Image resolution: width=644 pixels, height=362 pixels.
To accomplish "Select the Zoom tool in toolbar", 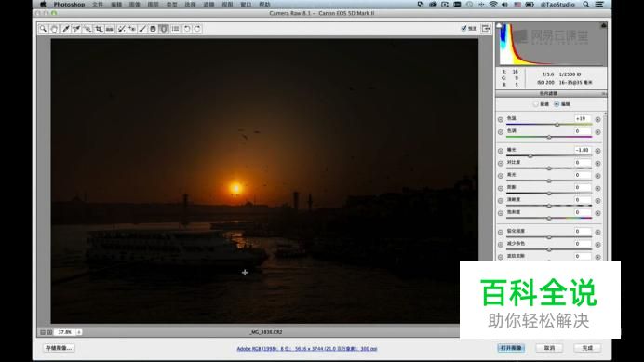I will 43,28.
